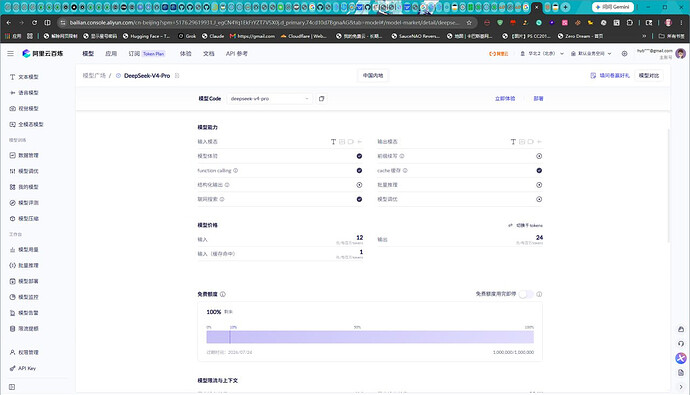Click the browser address bar URL

point(264,22)
